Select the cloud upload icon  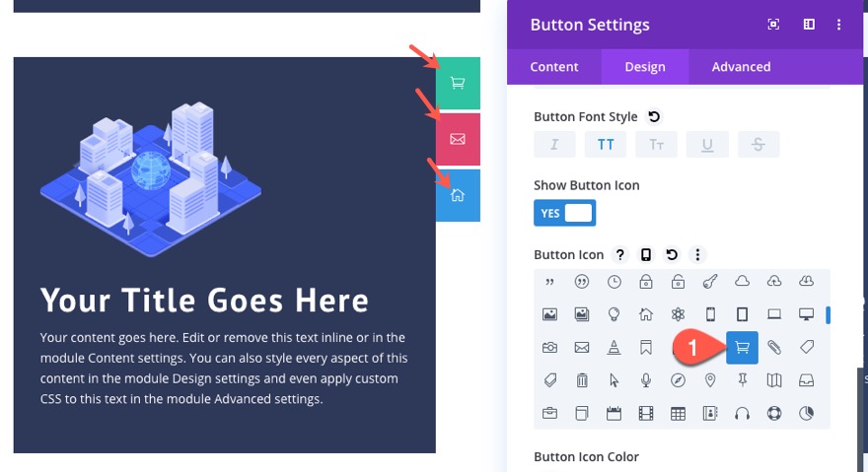774,282
